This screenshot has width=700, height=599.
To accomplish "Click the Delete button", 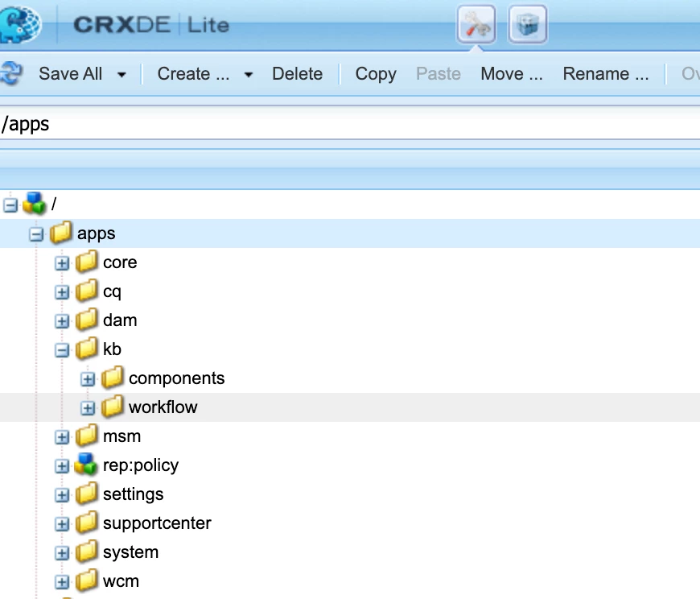I will pos(298,74).
